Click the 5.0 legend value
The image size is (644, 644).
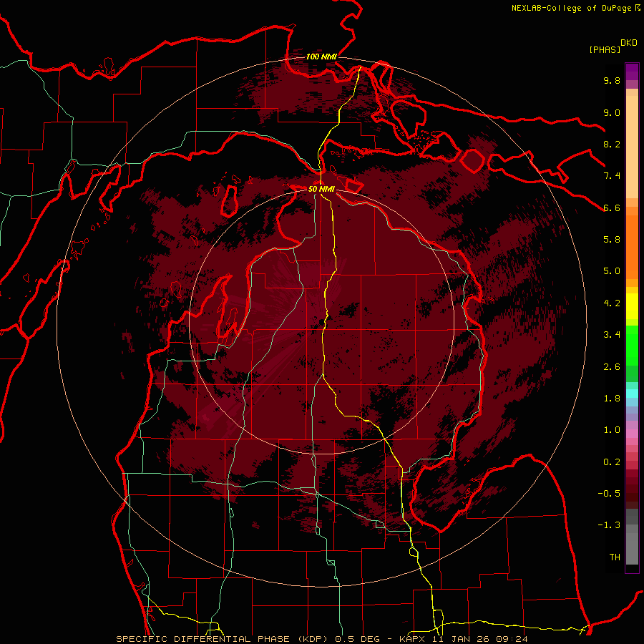(x=612, y=271)
